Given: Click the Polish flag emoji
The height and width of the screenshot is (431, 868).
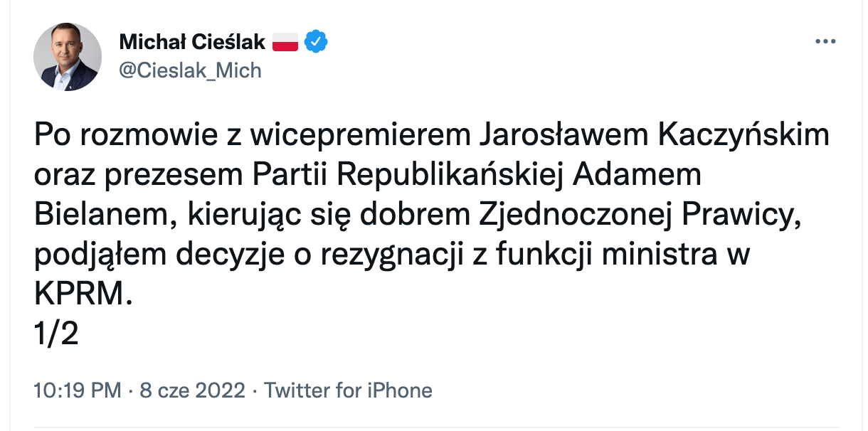Looking at the screenshot, I should click(285, 43).
